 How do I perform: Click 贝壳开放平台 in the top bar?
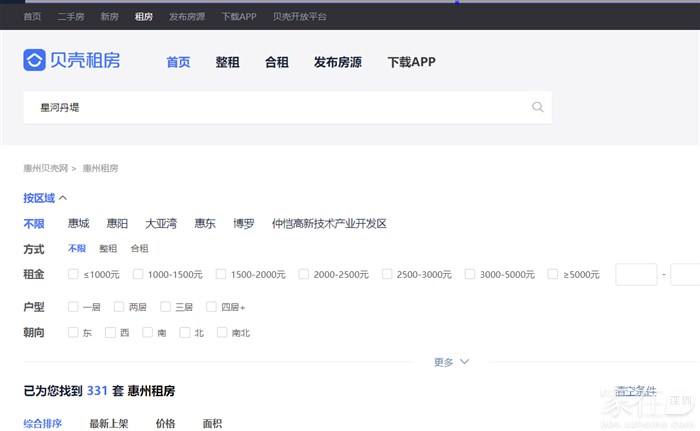click(x=301, y=17)
